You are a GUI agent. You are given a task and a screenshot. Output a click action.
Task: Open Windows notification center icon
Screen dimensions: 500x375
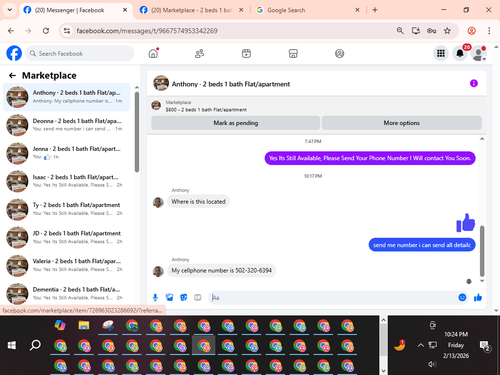(484, 346)
